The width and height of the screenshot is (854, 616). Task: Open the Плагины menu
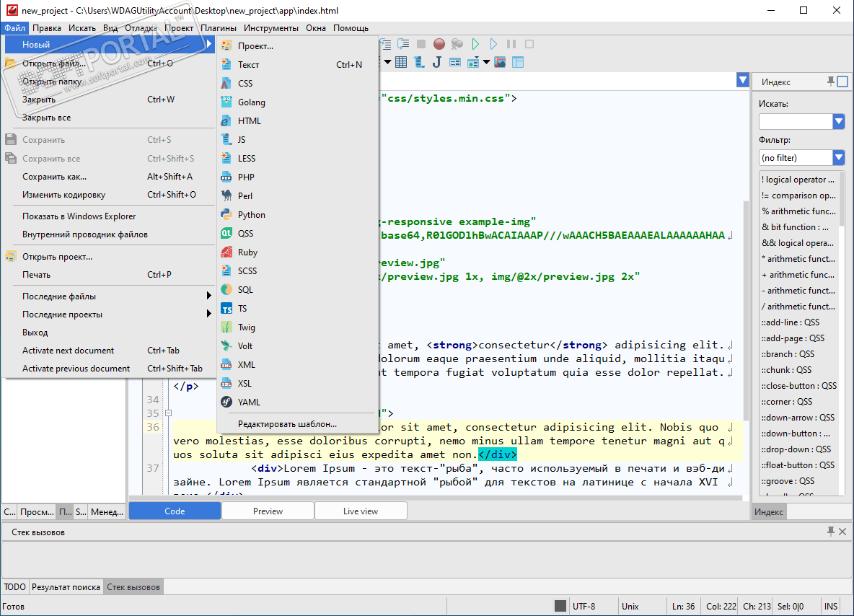point(218,28)
